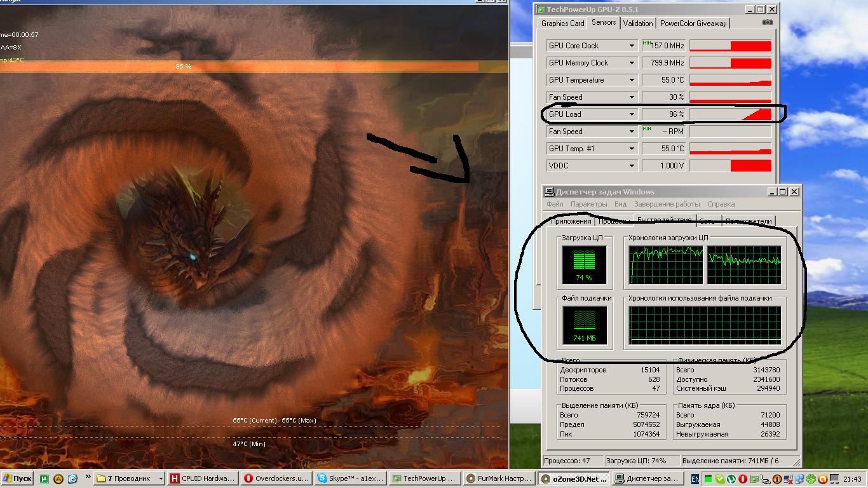This screenshot has height=488, width=868.
Task: Click the taskbar clock showing 21:43
Action: tap(853, 479)
